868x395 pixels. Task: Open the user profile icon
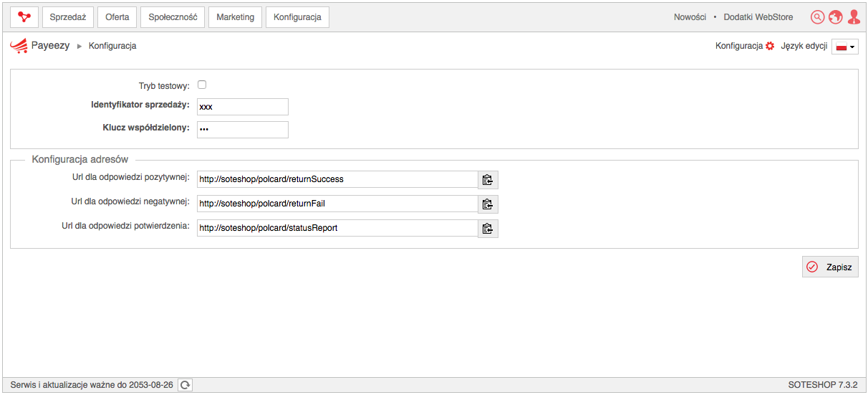pyautogui.click(x=854, y=17)
